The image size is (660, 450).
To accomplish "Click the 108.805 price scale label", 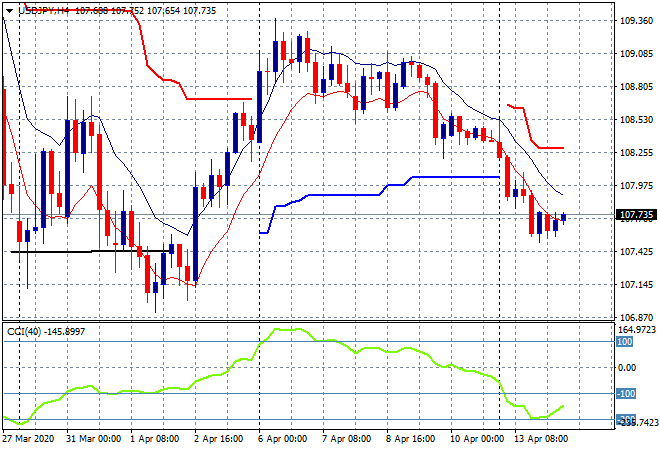I will pos(636,87).
